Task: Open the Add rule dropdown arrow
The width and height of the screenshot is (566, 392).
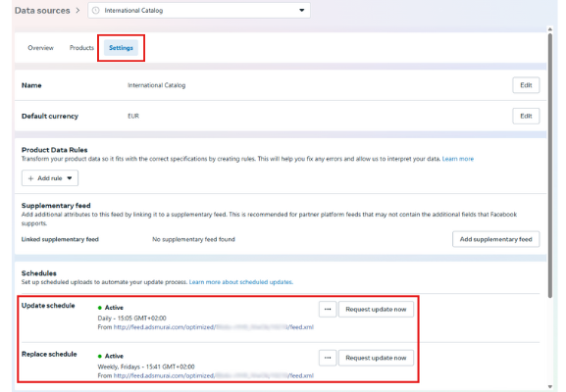Action: point(70,178)
